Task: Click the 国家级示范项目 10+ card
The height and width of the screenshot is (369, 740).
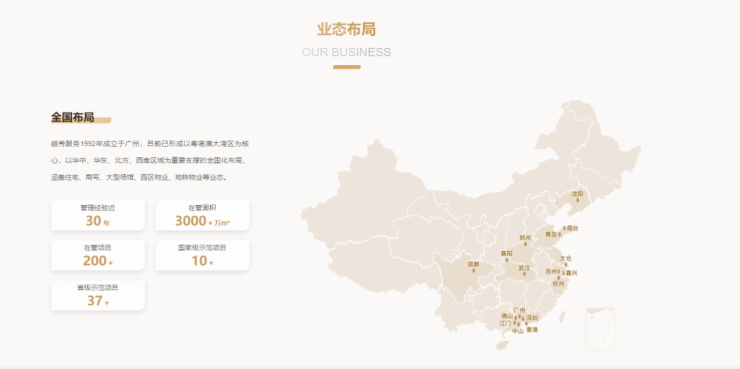Action: pos(202,255)
